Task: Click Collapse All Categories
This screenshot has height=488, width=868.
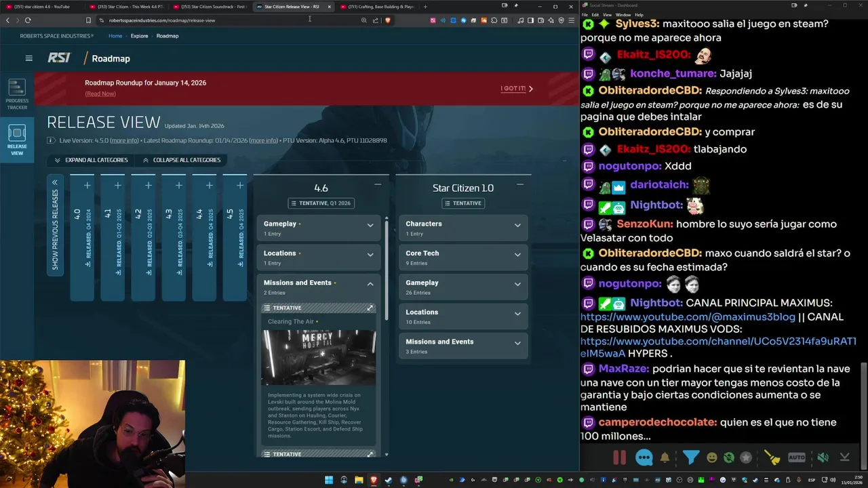Action: coord(181,160)
